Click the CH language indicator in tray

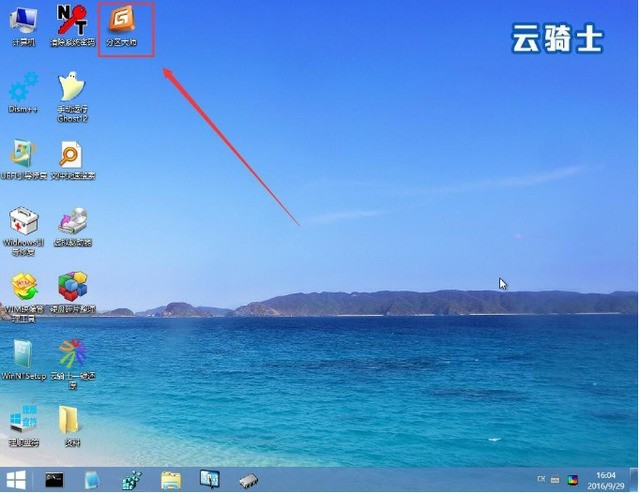pos(541,479)
